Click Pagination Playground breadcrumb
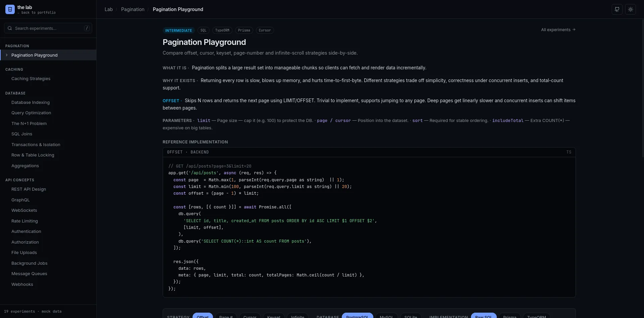Screen dimensions: 644x318 point(178,9)
